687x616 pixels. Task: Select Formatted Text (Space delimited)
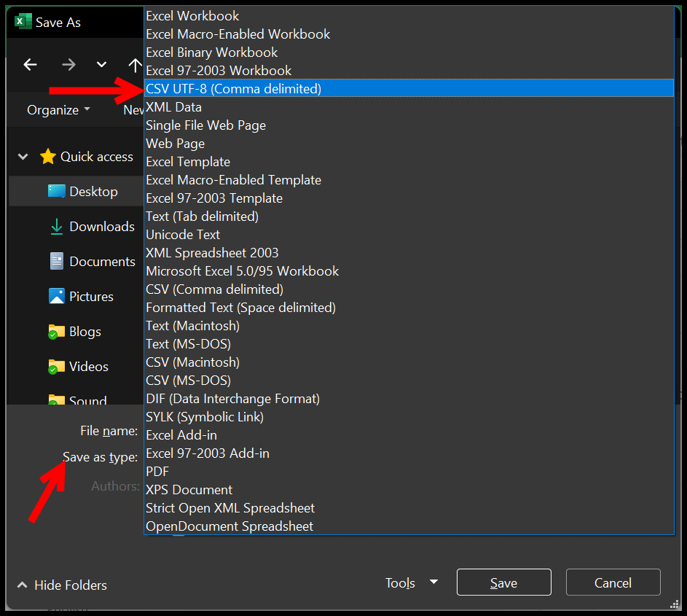409,308
